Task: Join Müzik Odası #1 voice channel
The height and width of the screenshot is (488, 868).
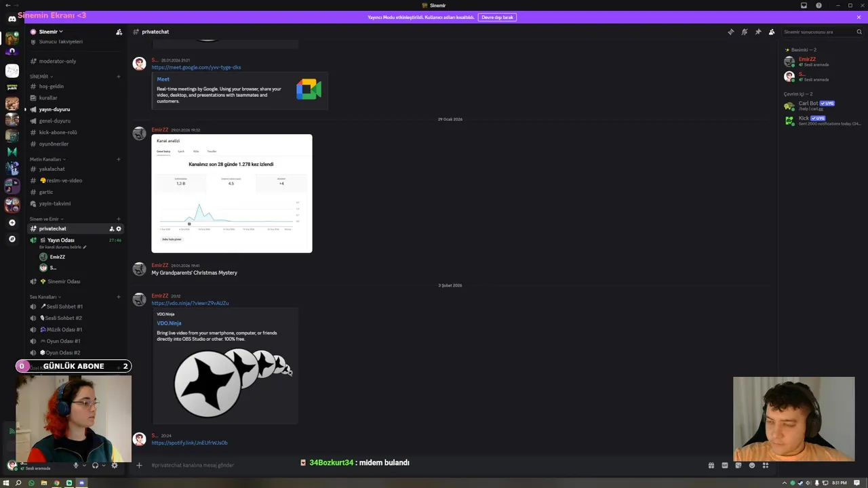Action: coord(75,329)
